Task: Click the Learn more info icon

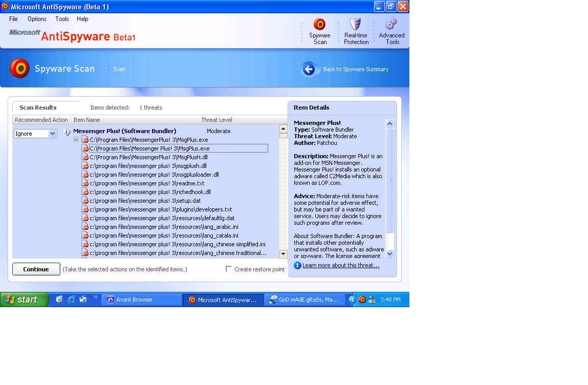Action: point(297,265)
